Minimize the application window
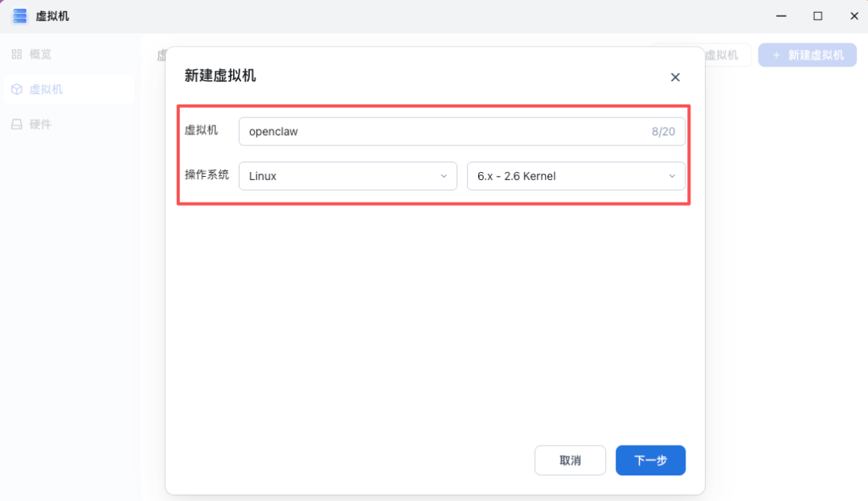Screen dimensions: 868x501 point(780,15)
